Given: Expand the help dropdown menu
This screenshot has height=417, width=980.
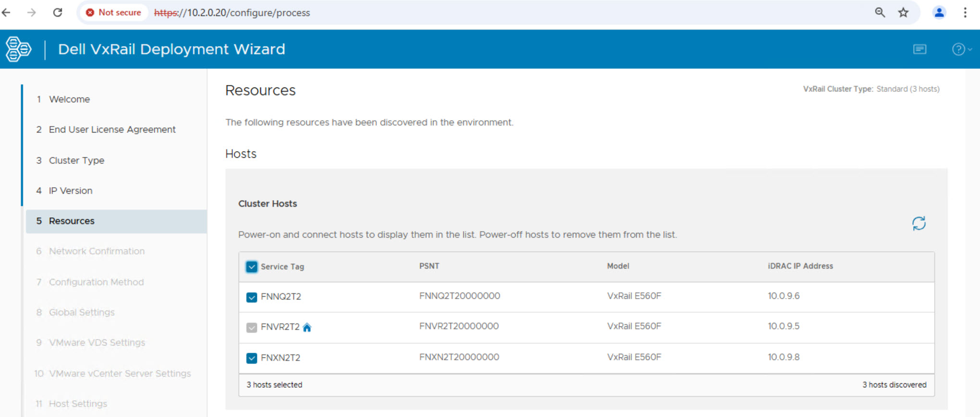Looking at the screenshot, I should (961, 49).
